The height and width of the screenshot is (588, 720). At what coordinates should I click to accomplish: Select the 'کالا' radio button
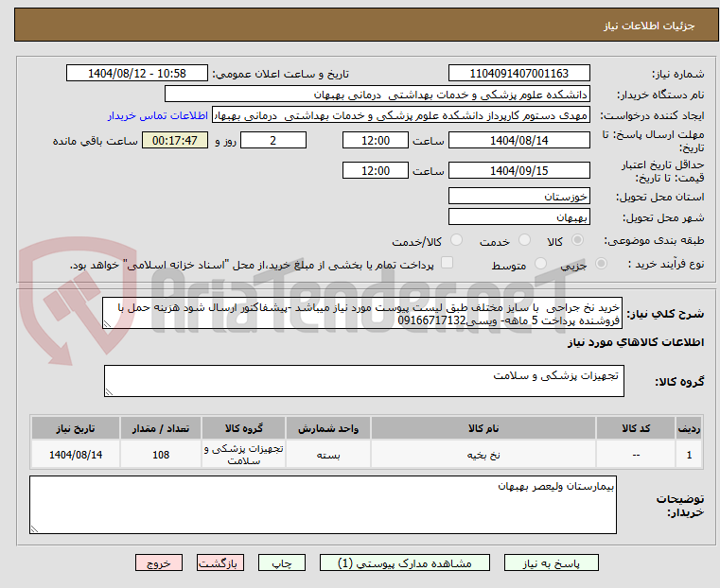[x=598, y=241]
